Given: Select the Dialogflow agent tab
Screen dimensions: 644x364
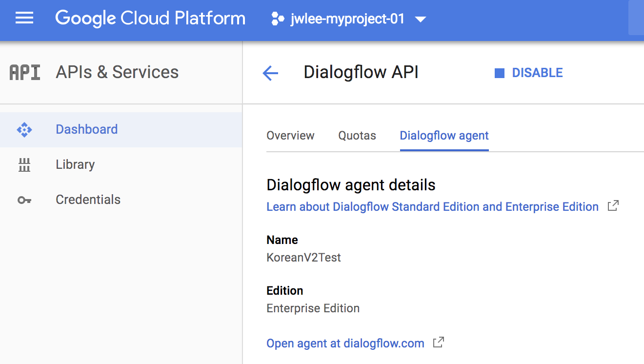Looking at the screenshot, I should pos(443,136).
